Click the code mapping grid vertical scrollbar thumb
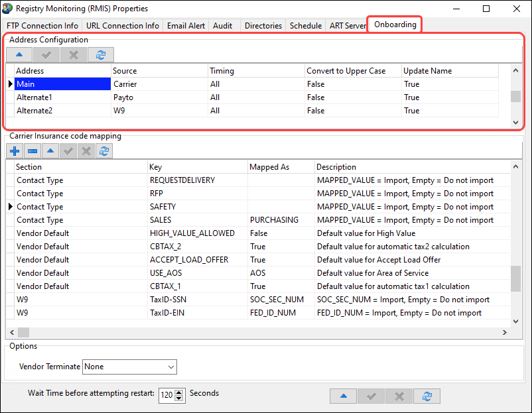532x413 pixels. click(515, 278)
